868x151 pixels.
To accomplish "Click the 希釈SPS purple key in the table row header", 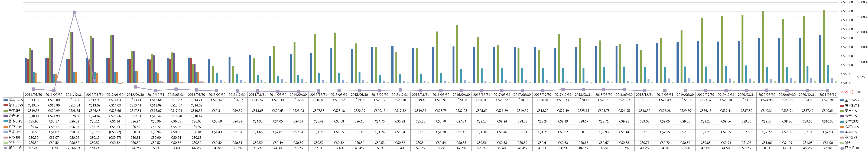I will click(x=5, y=116).
